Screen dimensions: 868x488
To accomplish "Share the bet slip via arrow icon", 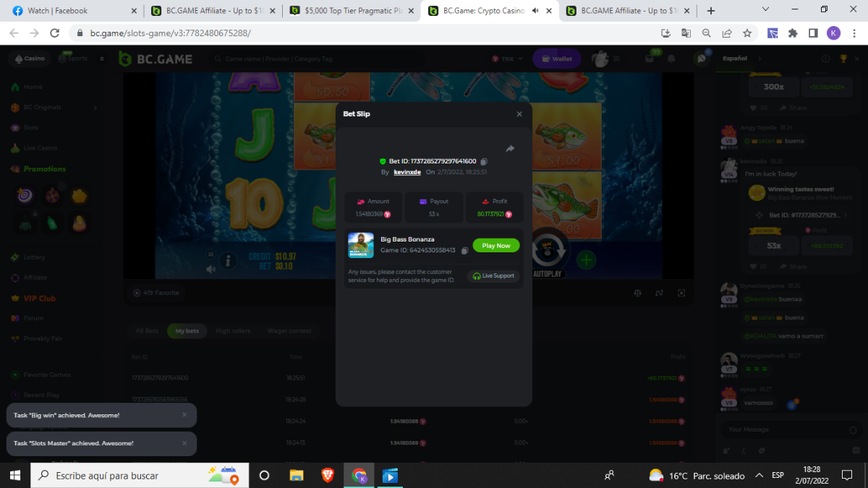I will [509, 148].
